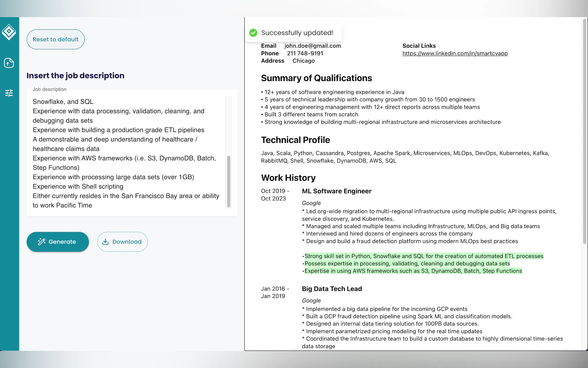Click the Download button text
The width and height of the screenshot is (588, 368).
click(x=127, y=242)
